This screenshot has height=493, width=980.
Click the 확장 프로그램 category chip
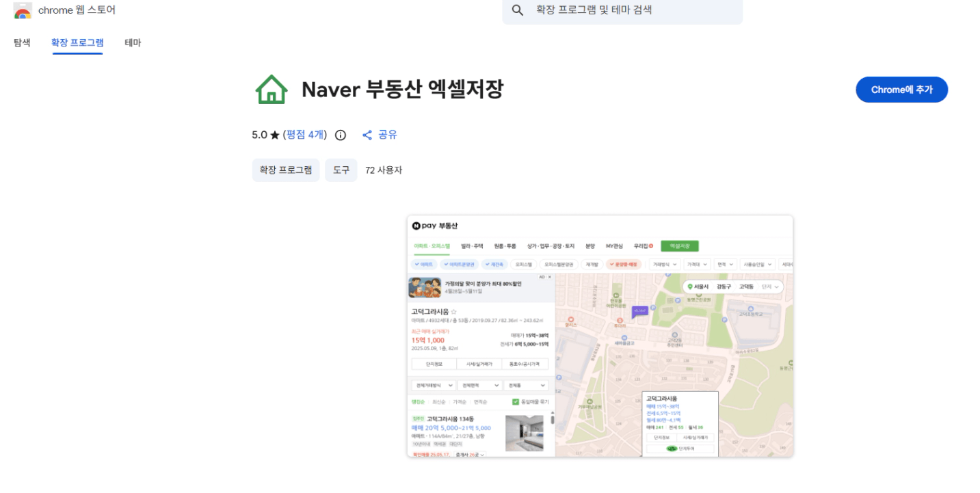(x=286, y=170)
